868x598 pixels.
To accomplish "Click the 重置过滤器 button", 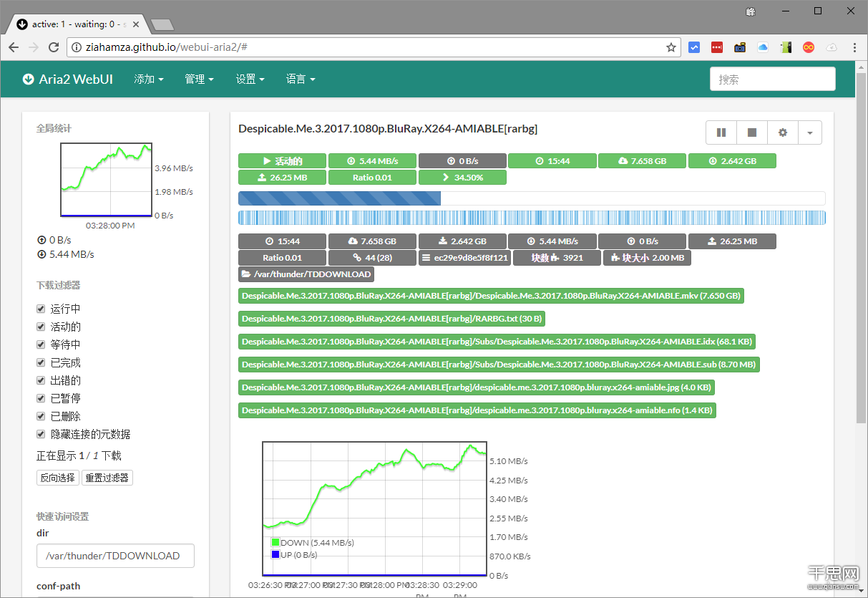I will coord(107,478).
